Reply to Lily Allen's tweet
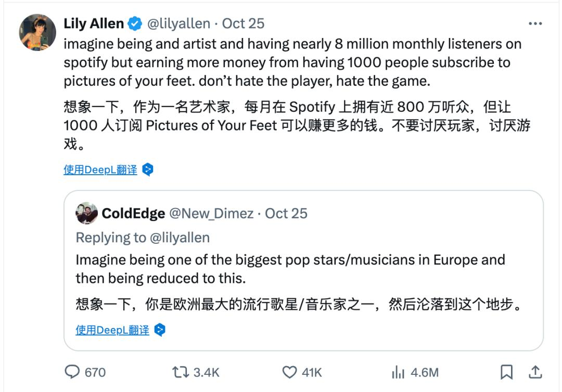This screenshot has height=392, width=562. [73, 372]
